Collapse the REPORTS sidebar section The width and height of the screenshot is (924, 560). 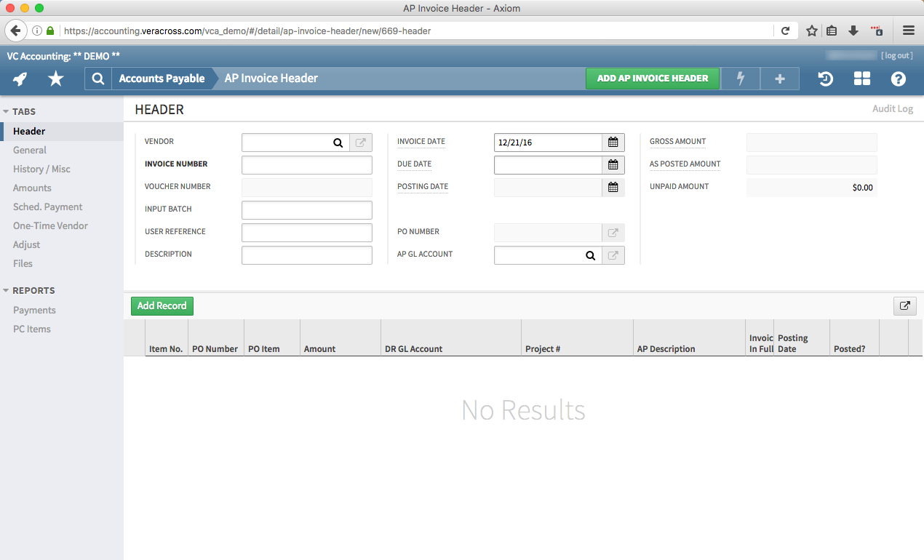click(7, 290)
